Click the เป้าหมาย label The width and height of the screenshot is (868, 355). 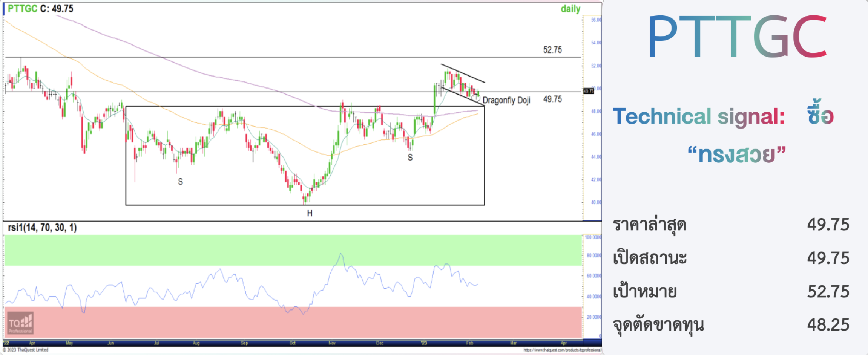(x=645, y=291)
